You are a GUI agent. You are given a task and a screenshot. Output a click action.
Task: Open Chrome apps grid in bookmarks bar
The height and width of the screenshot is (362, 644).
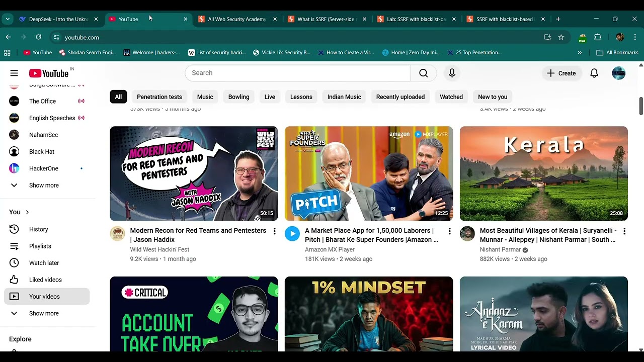[7, 52]
